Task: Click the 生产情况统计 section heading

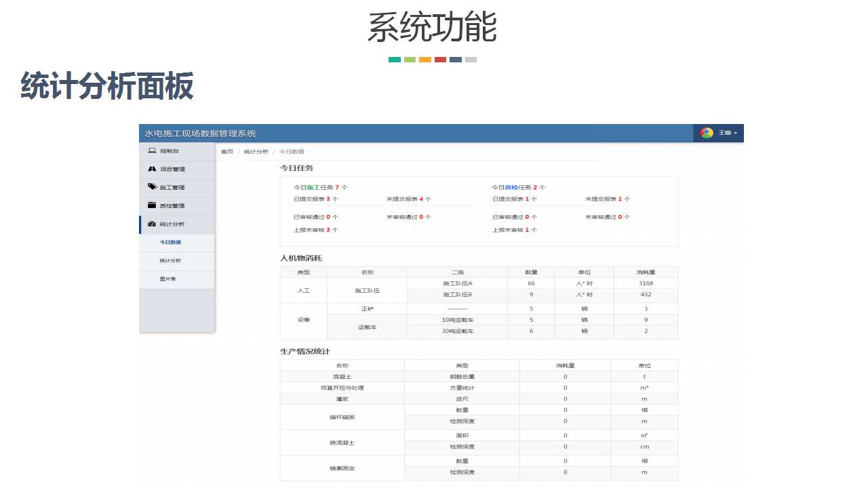Action: pos(305,351)
